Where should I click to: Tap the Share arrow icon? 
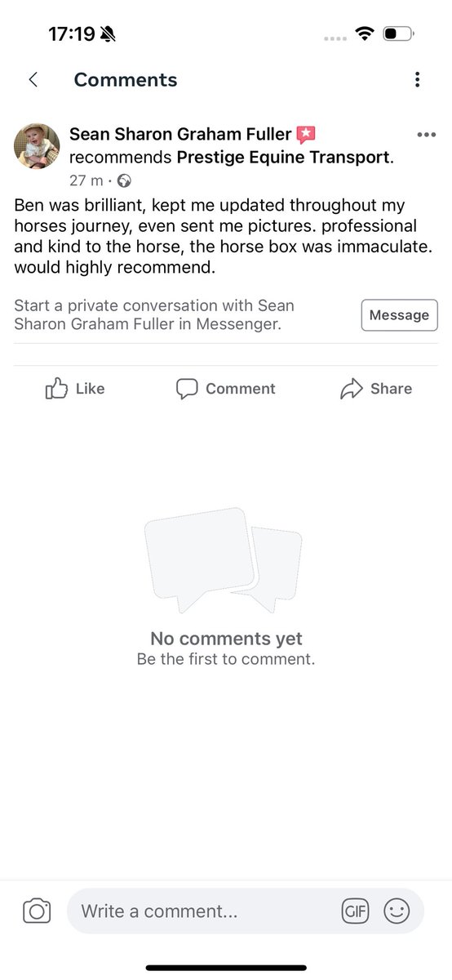coord(351,389)
